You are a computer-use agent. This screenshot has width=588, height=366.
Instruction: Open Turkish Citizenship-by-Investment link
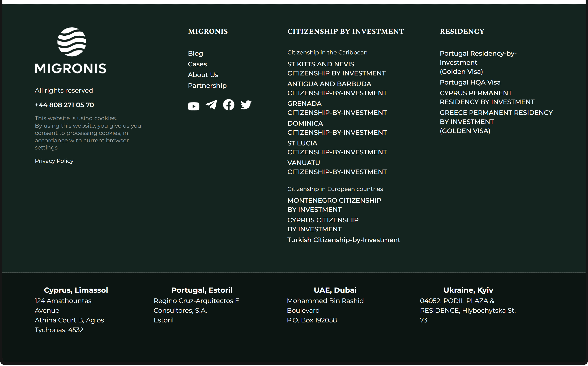(344, 240)
